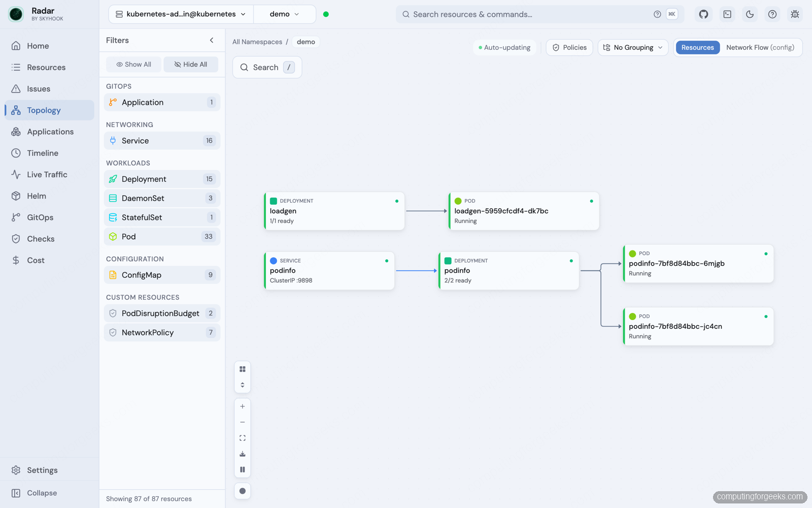
Task: Open the No Grouping dropdown
Action: [x=633, y=47]
